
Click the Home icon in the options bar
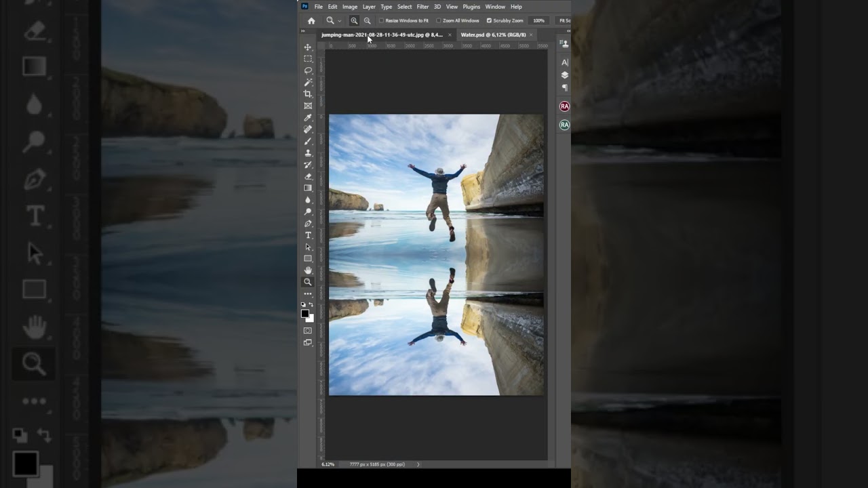coord(311,21)
